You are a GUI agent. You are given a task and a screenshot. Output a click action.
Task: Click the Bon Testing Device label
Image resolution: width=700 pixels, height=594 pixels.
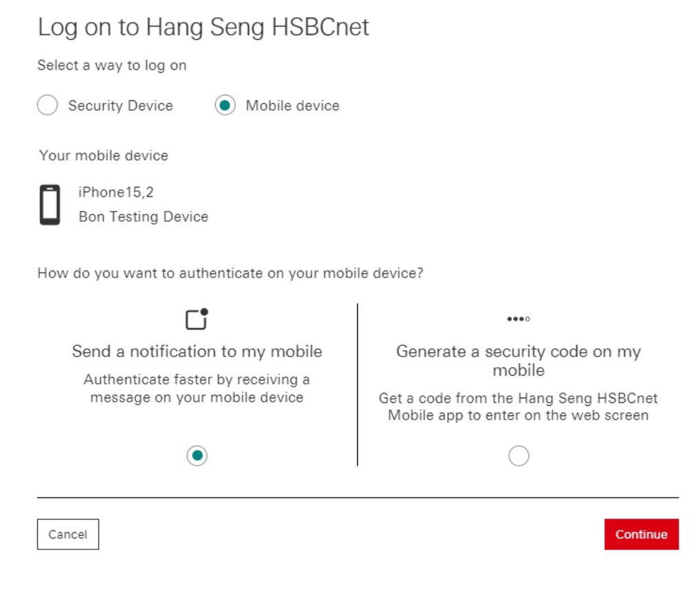pyautogui.click(x=143, y=216)
